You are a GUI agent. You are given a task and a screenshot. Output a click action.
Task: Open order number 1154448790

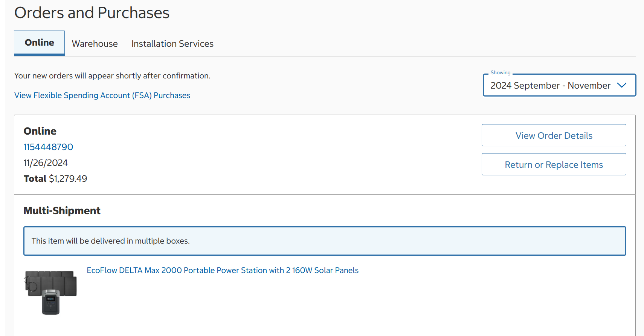point(48,147)
